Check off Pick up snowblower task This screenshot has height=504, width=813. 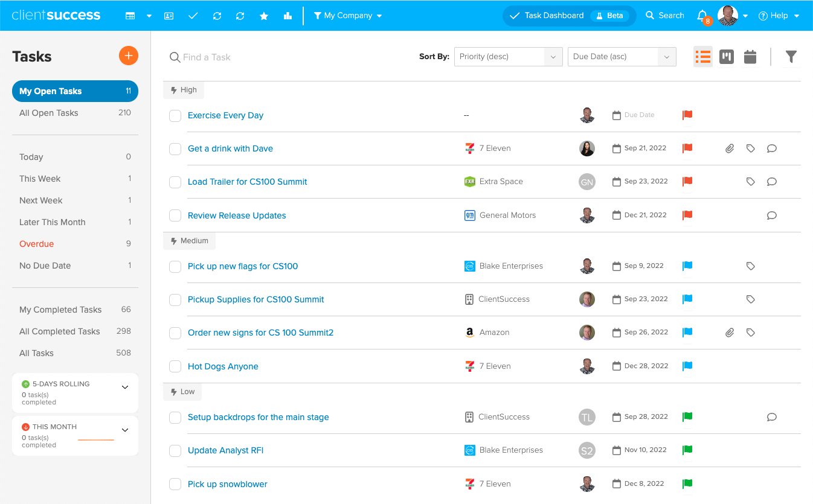coord(175,484)
